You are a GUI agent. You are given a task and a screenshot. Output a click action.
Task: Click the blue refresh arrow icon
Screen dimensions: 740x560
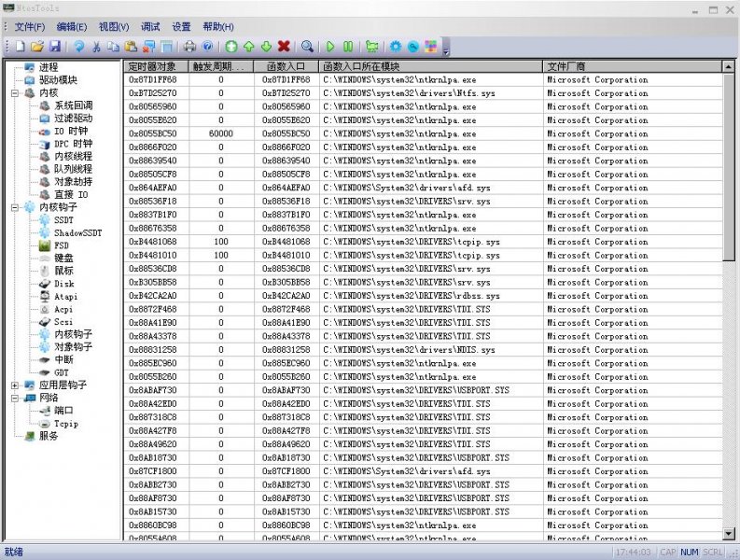click(x=79, y=47)
